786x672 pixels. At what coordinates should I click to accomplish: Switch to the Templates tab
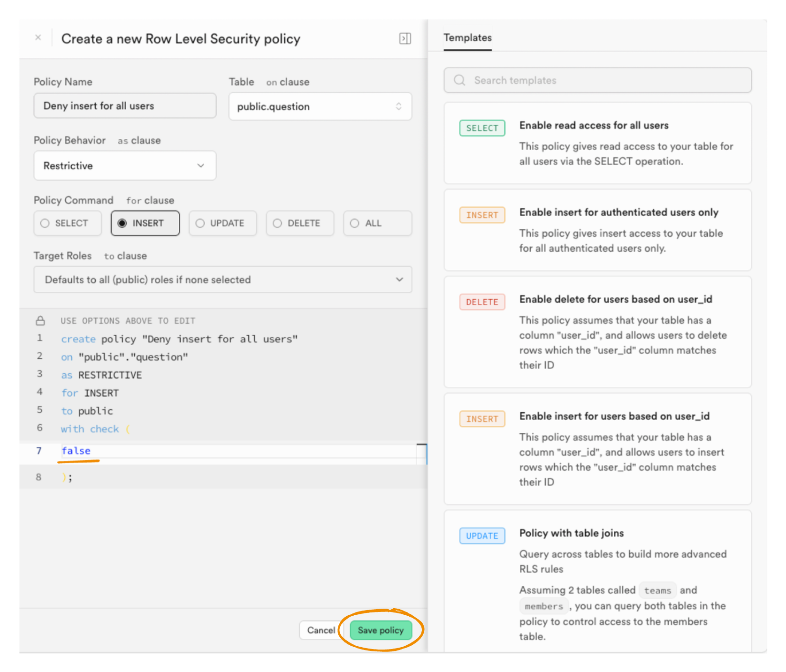click(467, 38)
